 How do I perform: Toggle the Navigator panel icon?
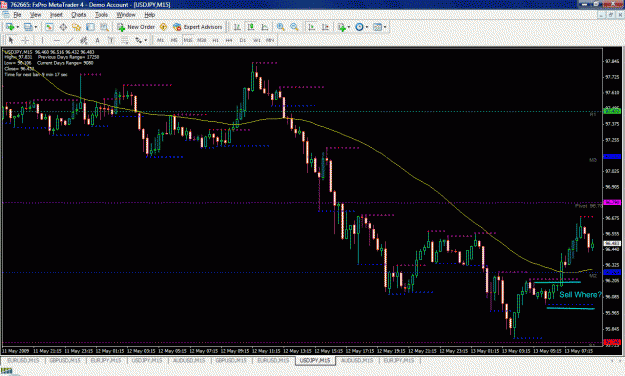pos(77,27)
